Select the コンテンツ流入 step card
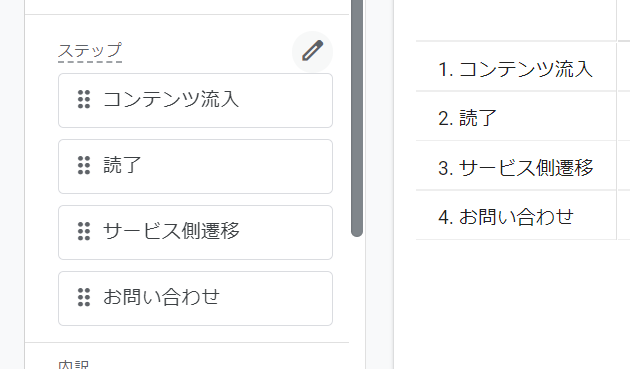The height and width of the screenshot is (369, 630). click(195, 100)
